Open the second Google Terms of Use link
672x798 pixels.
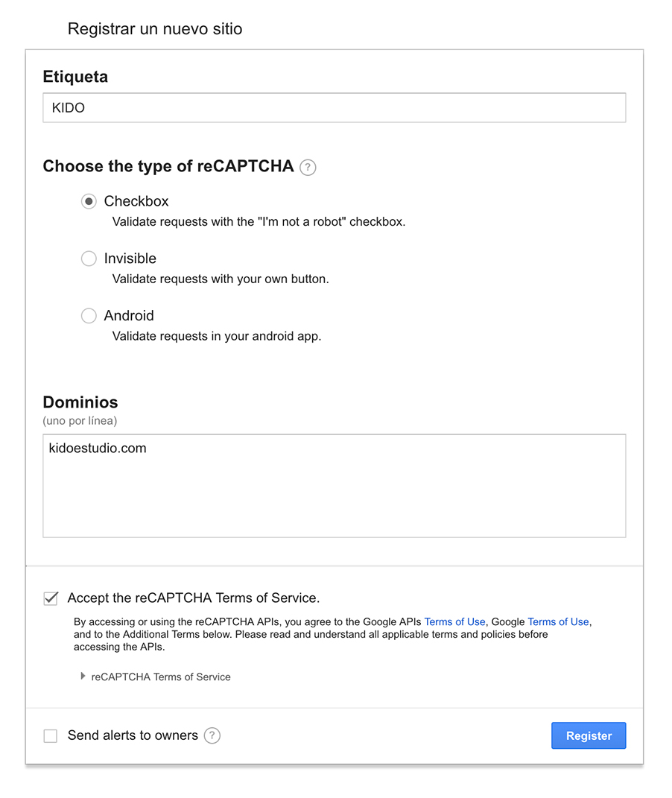click(x=558, y=621)
